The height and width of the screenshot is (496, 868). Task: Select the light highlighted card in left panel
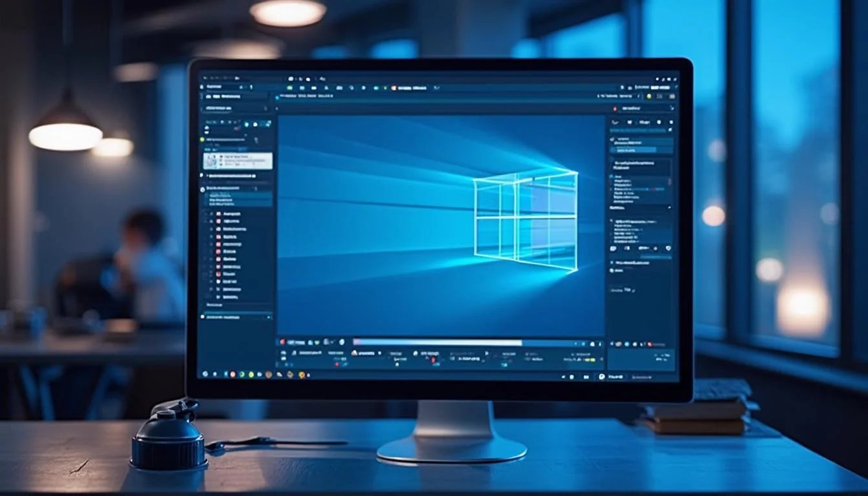(x=238, y=161)
